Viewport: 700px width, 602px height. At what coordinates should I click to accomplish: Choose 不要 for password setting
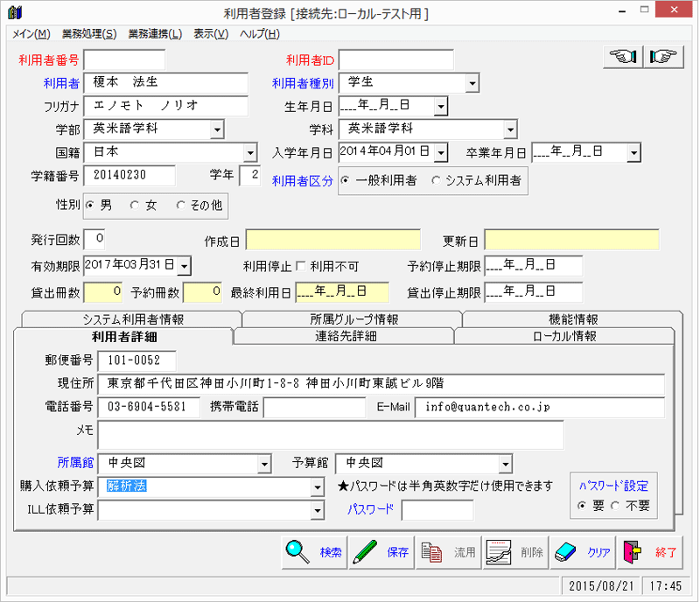[x=614, y=506]
